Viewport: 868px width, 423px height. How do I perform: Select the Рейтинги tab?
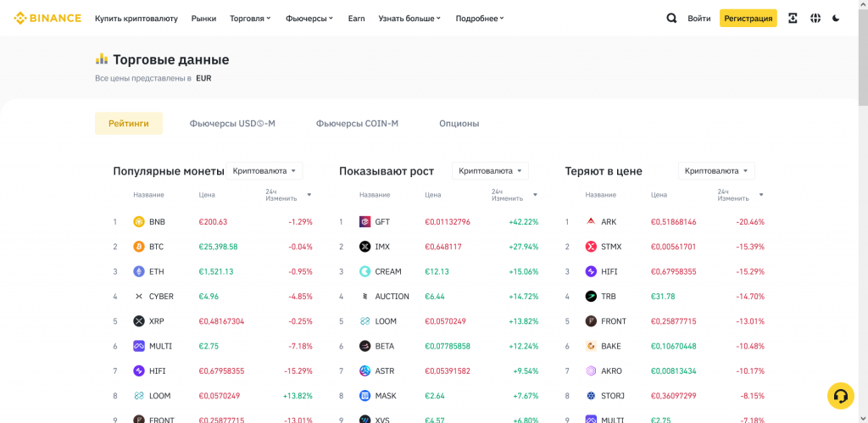click(129, 124)
